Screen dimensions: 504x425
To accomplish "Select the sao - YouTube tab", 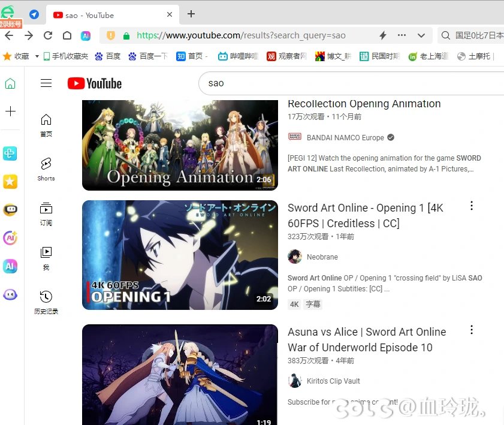I will [113, 15].
